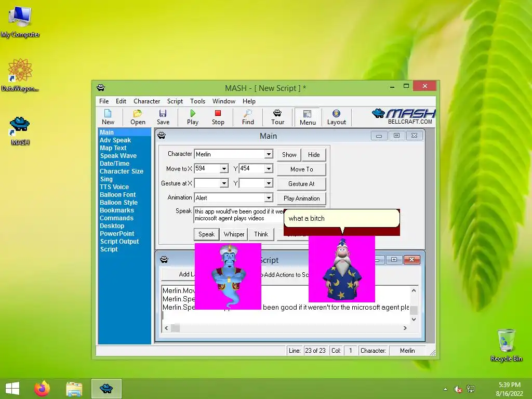Select Map Text in the sidebar
This screenshot has width=532, height=399.
coord(113,148)
